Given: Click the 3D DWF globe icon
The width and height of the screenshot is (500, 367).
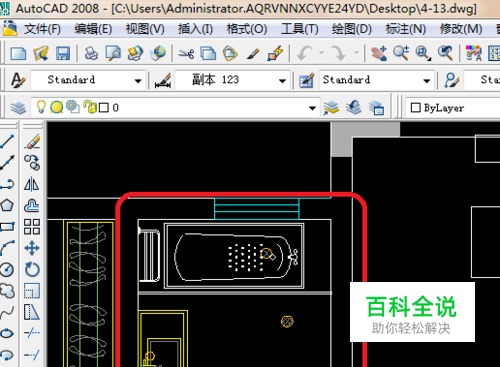Looking at the screenshot, I should (158, 53).
